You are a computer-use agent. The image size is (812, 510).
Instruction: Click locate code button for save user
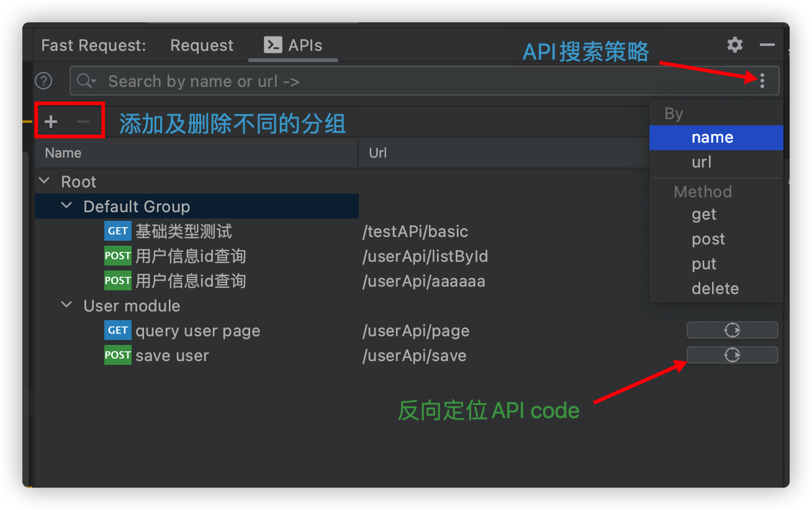(x=732, y=355)
